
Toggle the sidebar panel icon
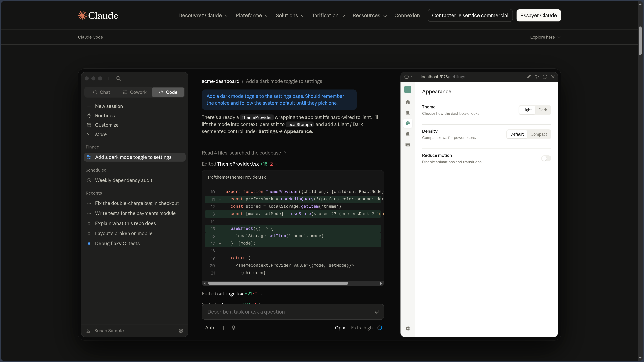109,78
